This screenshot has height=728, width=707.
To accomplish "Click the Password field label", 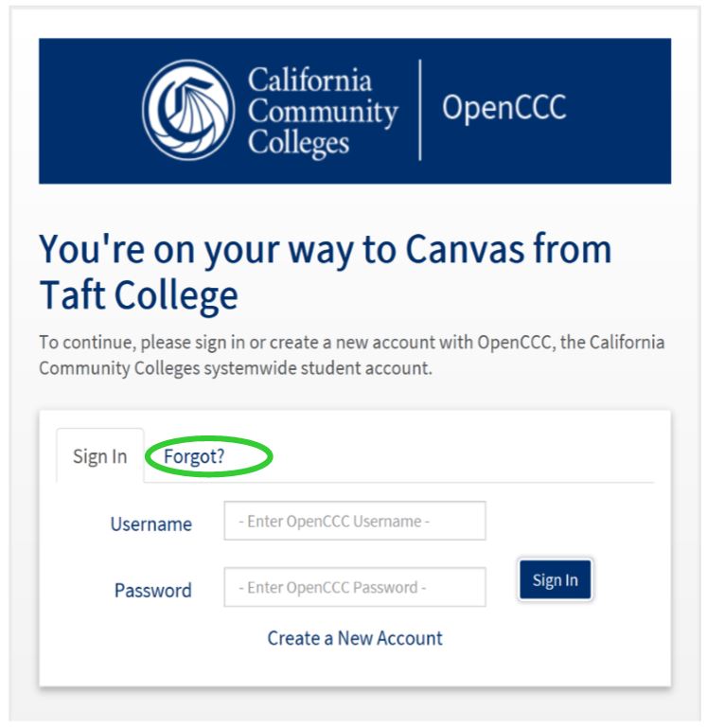I will coord(152,590).
